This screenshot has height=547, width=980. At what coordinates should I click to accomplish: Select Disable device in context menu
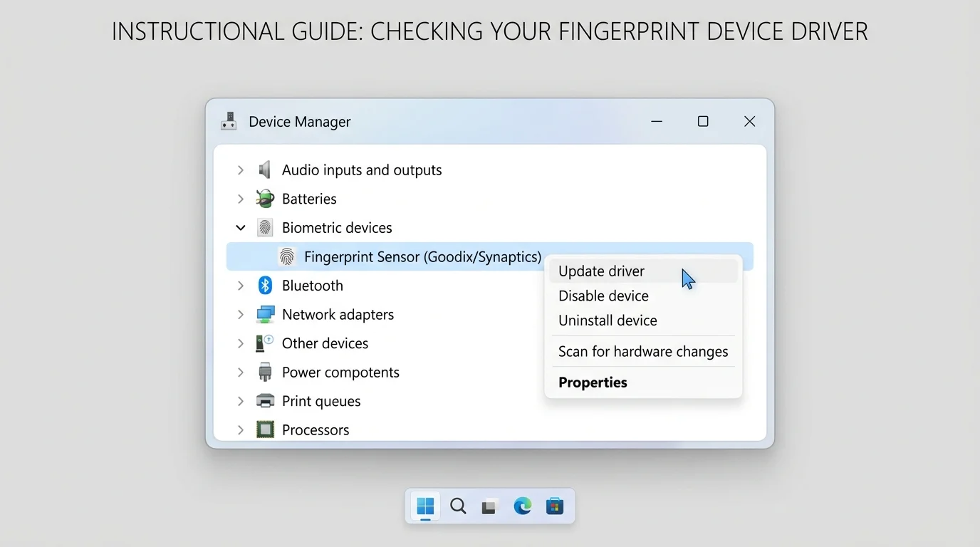pos(644,296)
